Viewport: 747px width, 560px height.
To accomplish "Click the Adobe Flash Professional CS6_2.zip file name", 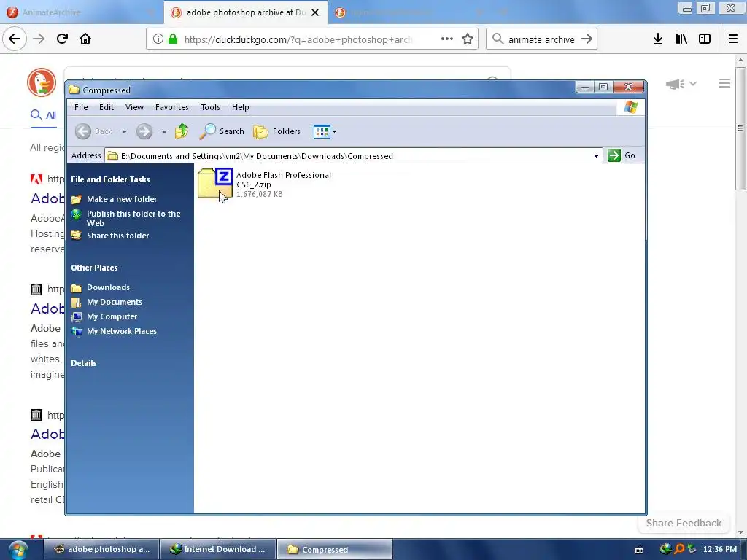I will pos(284,179).
